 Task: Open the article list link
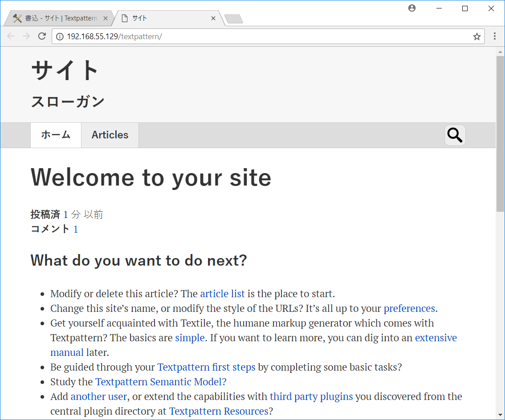click(x=222, y=294)
